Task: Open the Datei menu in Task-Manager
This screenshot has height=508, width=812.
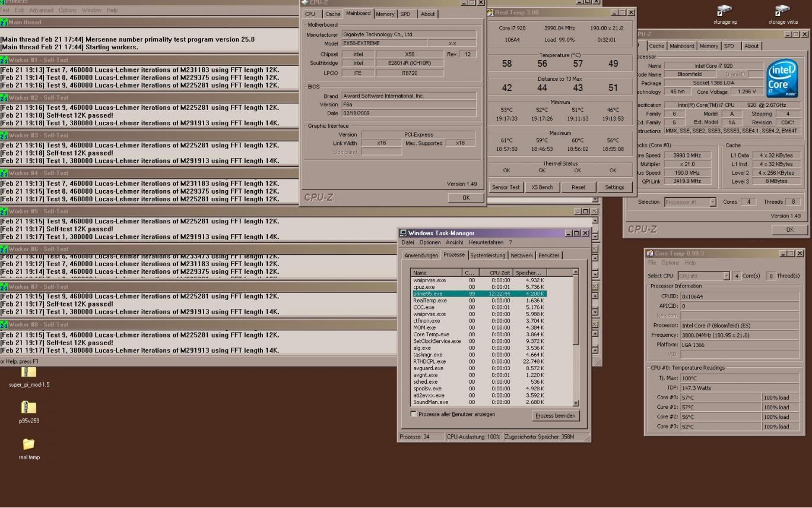Action: tap(407, 242)
